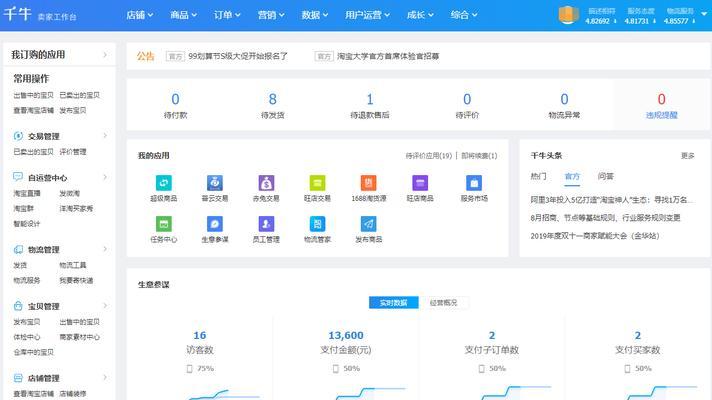Open the 用户运营 top menu

(367, 15)
